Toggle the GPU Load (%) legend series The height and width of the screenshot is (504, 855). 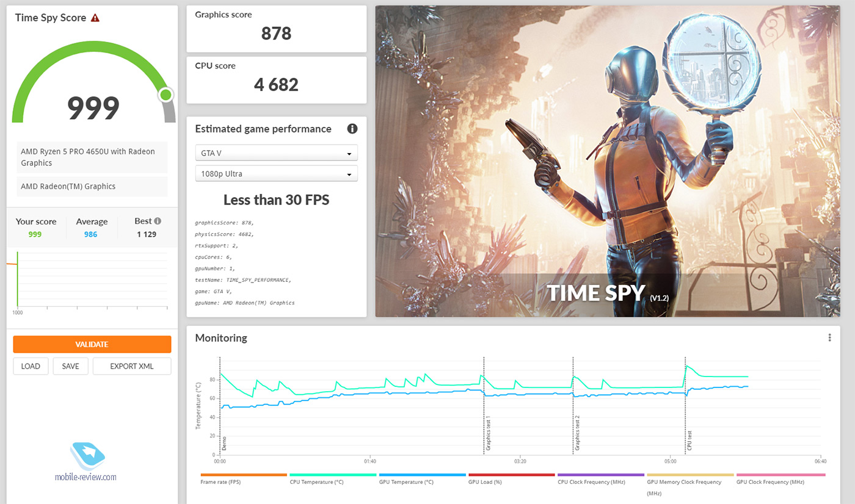511,479
